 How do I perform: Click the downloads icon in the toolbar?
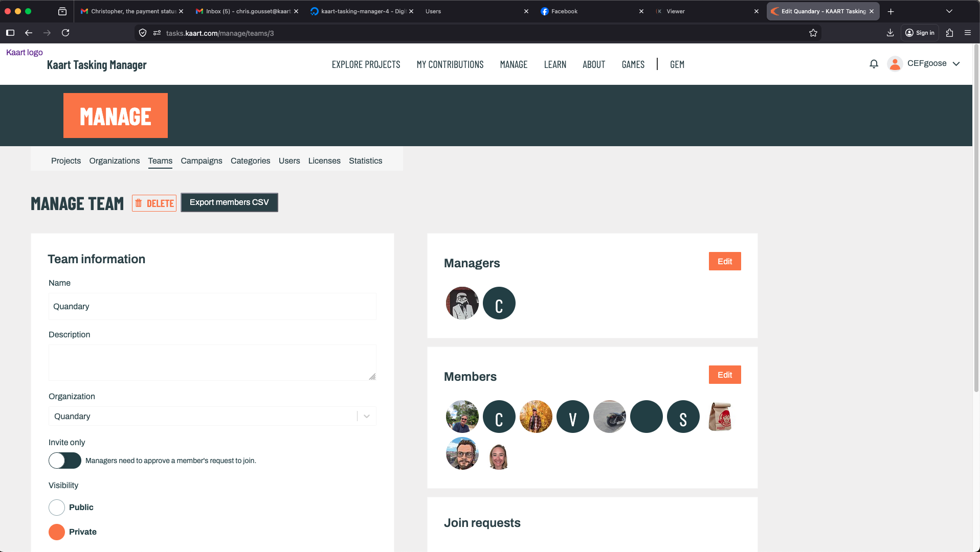point(890,32)
